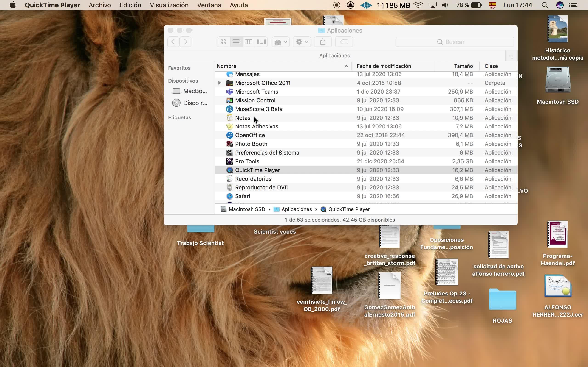This screenshot has height=367, width=588.
Task: Go back with the left arrow
Action: click(x=173, y=42)
